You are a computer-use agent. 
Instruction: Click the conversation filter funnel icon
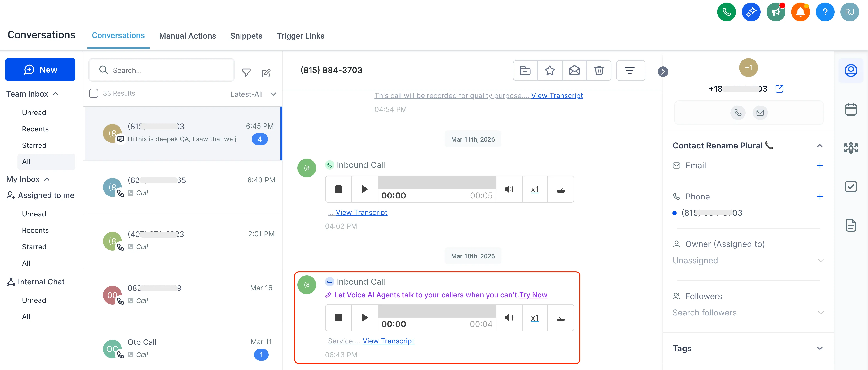[x=246, y=73]
